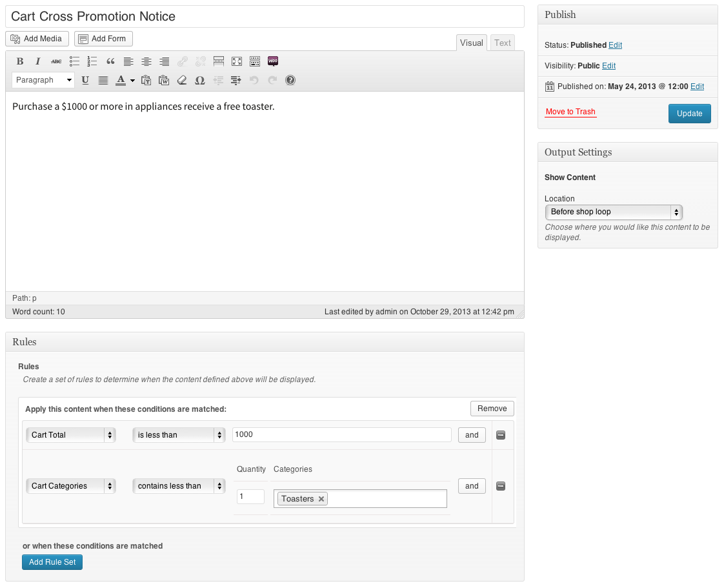Screen dimensions: 724x588
Task: Insert a blockquote
Action: (x=110, y=61)
